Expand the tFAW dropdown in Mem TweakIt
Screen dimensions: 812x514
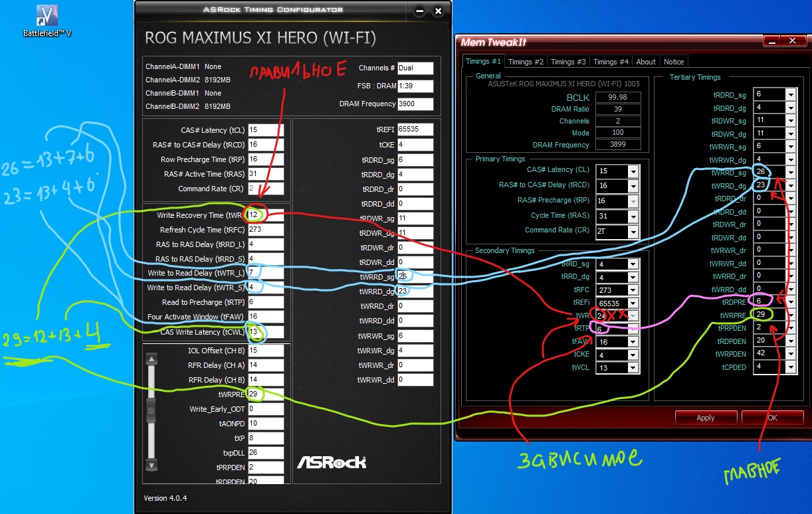pos(633,342)
